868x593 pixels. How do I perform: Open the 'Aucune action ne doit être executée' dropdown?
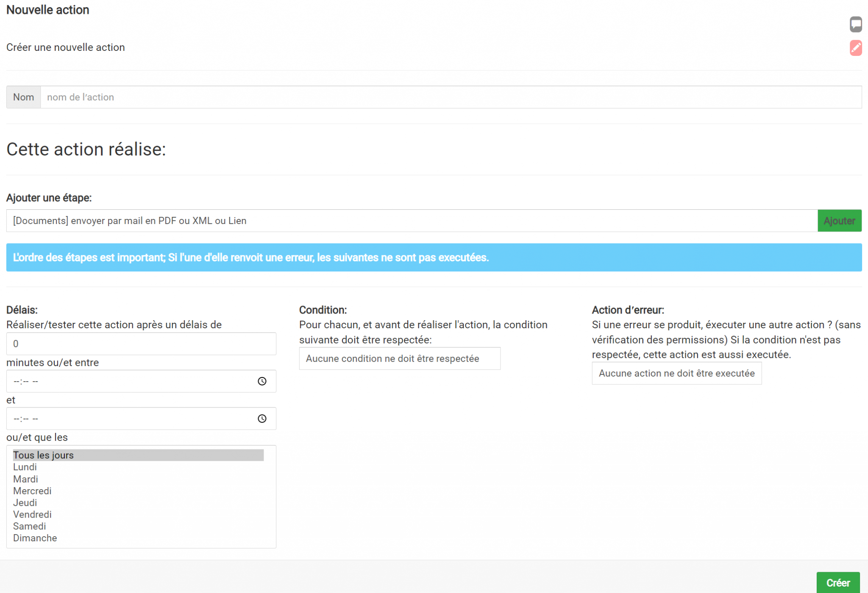pyautogui.click(x=676, y=373)
